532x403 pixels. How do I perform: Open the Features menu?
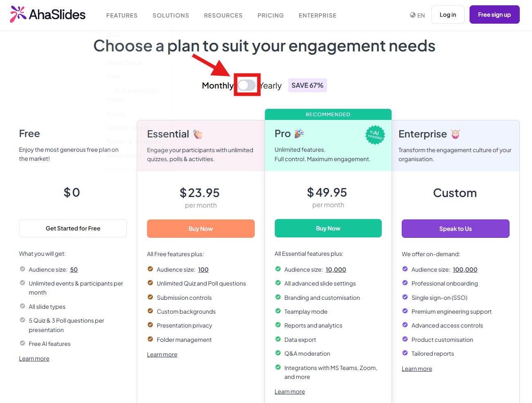tap(122, 15)
